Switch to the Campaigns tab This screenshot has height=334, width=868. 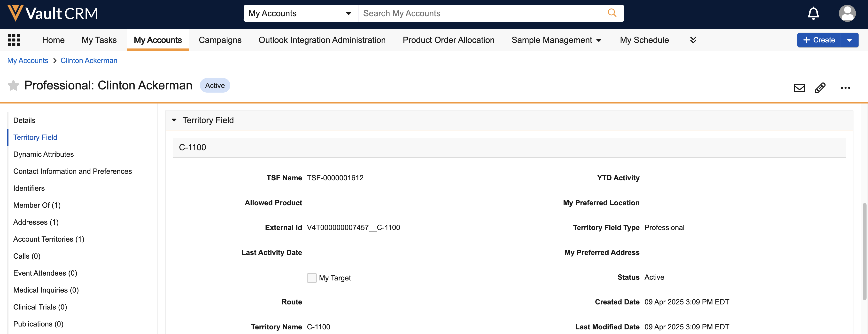click(x=220, y=40)
